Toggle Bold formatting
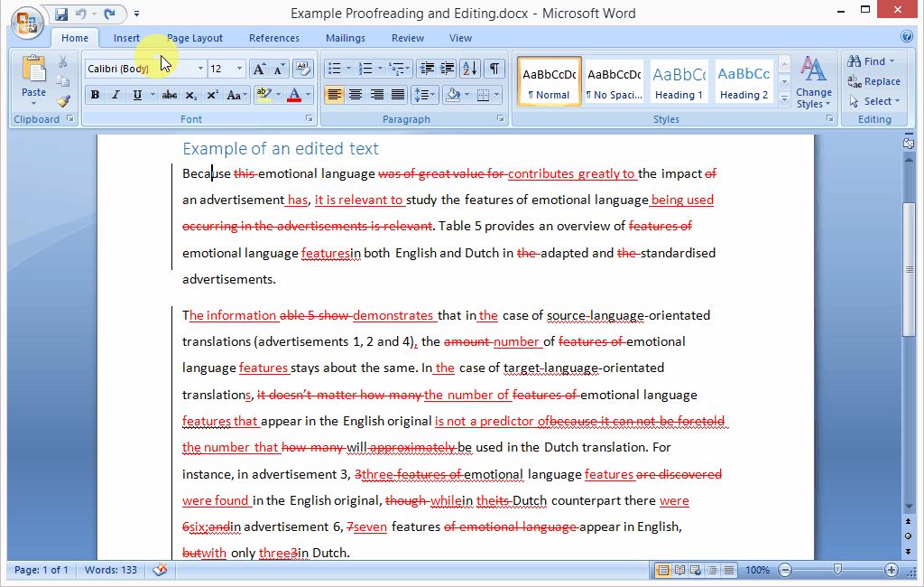This screenshot has width=924, height=587. [x=95, y=95]
